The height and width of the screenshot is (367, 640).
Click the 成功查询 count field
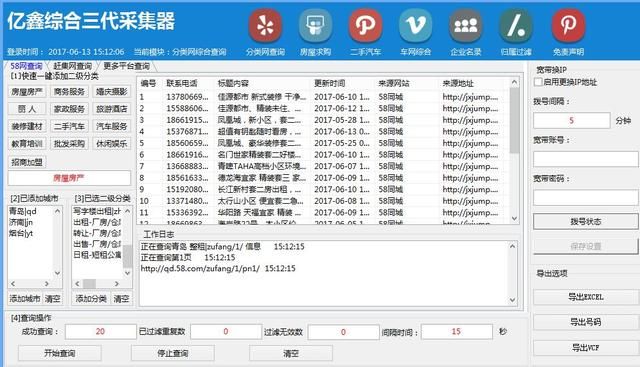coord(100,331)
